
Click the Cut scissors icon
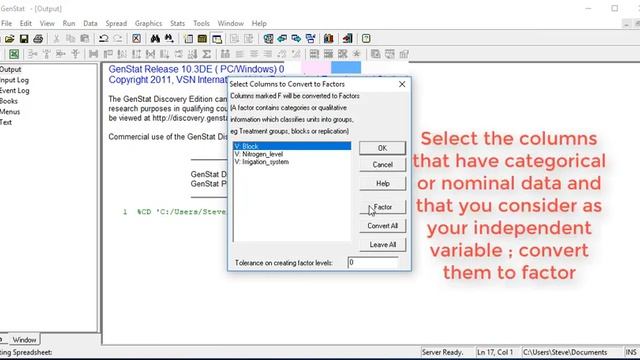tap(56, 39)
